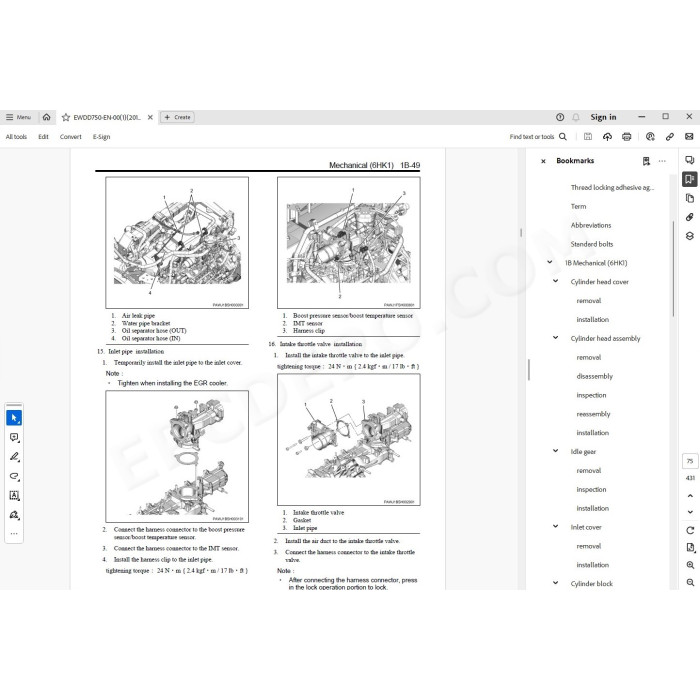700x700 pixels.
Task: Go to previous page with up arrow
Action: point(690,496)
